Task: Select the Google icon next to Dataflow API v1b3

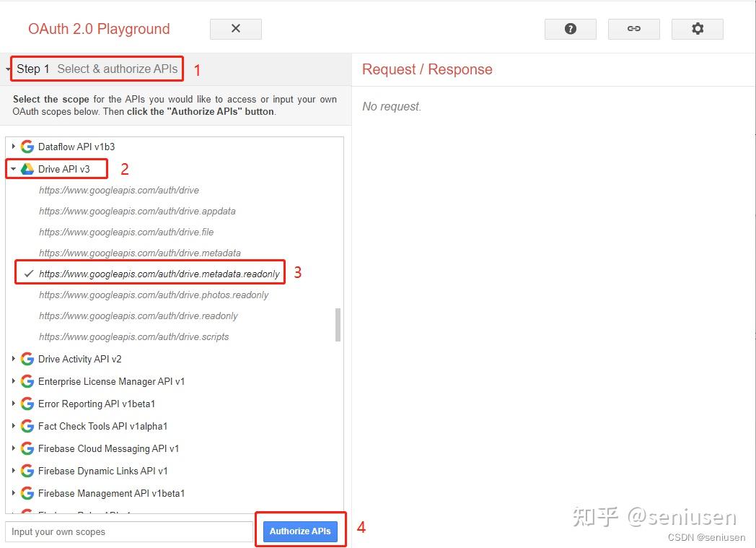Action: click(27, 146)
